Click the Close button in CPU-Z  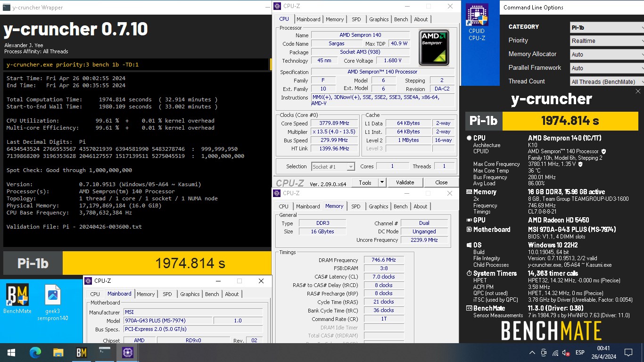click(x=441, y=182)
